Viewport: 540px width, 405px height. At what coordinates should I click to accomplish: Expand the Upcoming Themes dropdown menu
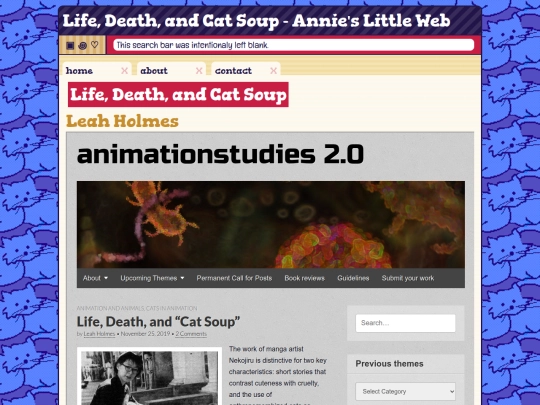152,278
